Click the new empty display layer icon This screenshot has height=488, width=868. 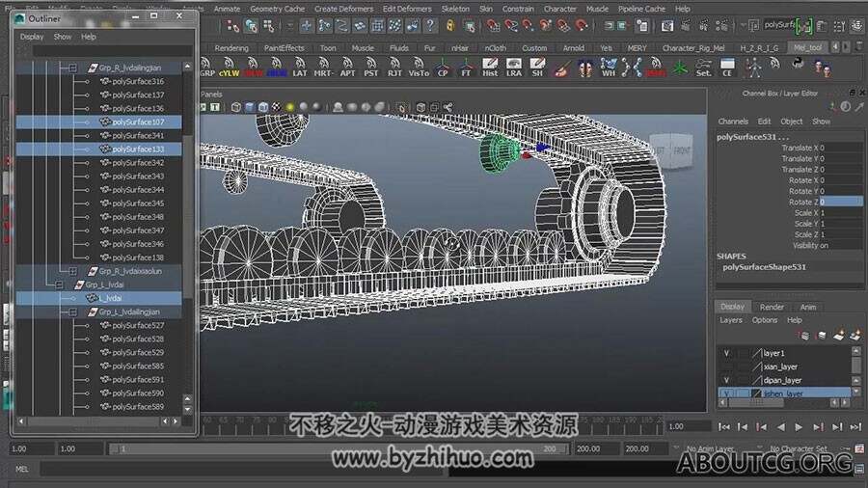(x=839, y=335)
